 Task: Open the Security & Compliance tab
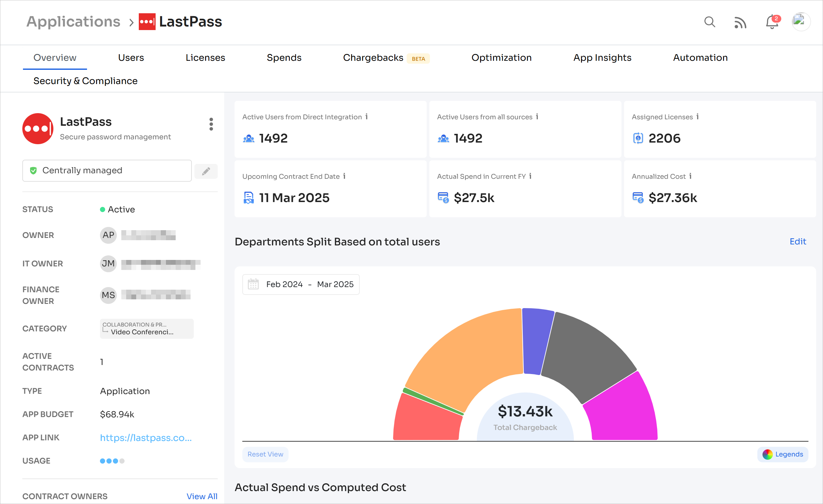tap(85, 81)
